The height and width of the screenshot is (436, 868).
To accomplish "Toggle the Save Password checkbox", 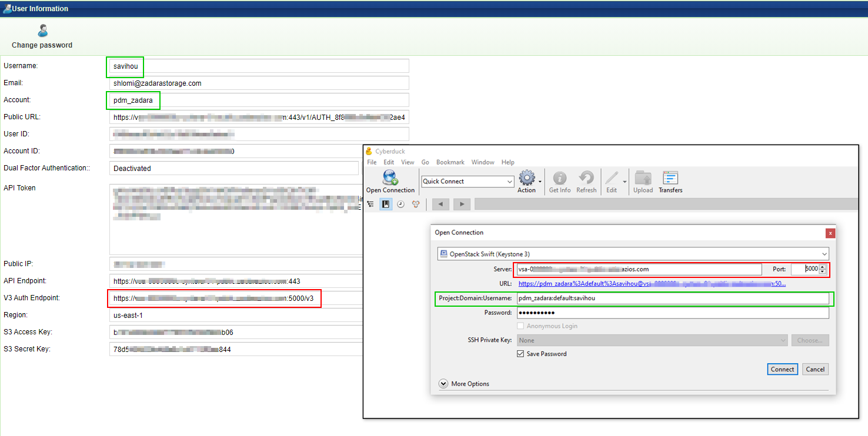I will point(520,354).
